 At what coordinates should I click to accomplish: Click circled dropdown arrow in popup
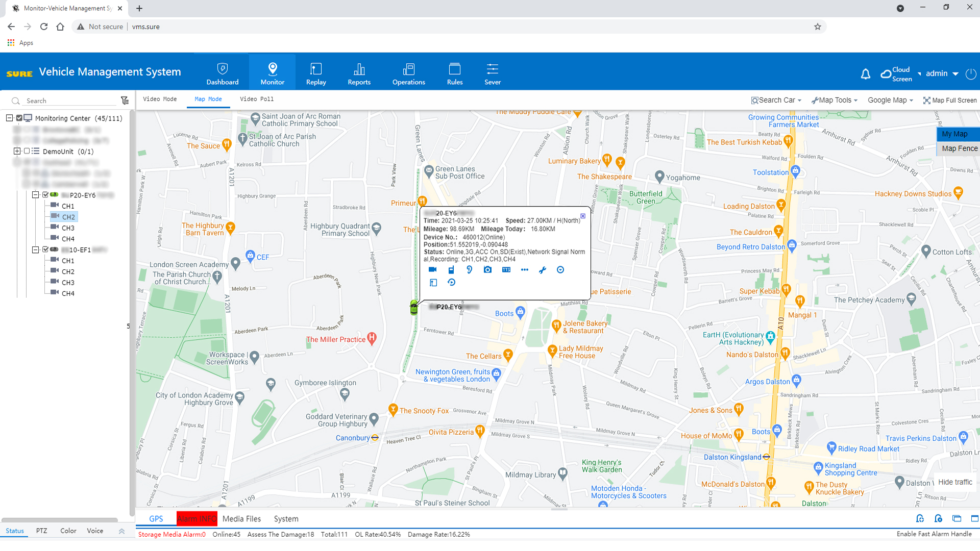[560, 269]
